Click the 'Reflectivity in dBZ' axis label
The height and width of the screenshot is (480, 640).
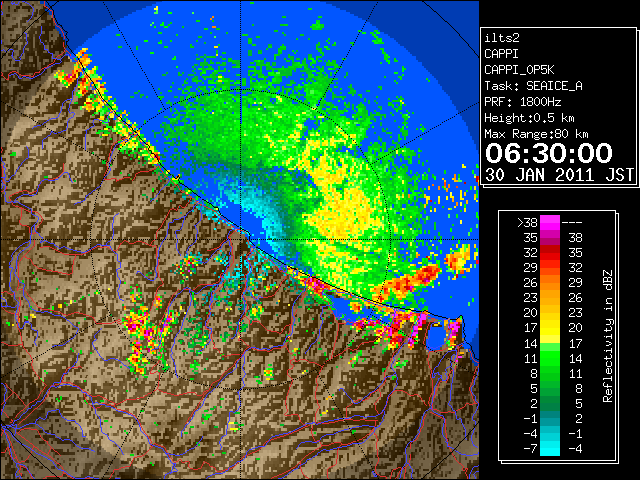608,336
